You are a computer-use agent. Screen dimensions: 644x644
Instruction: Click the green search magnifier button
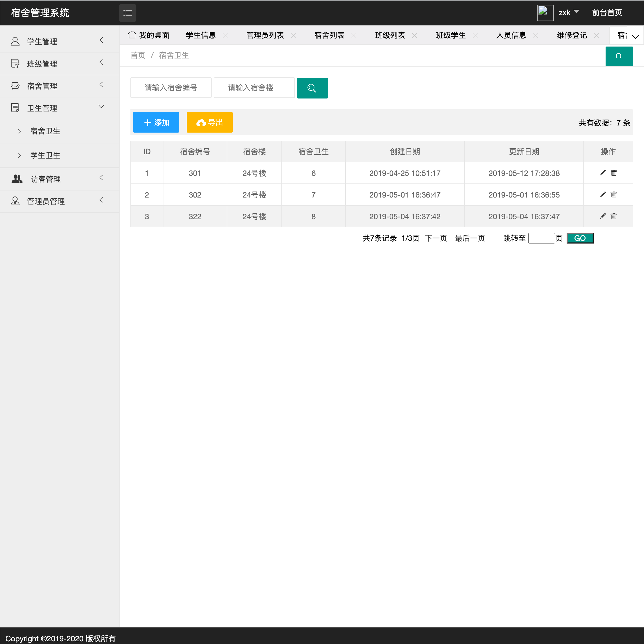[x=312, y=88]
